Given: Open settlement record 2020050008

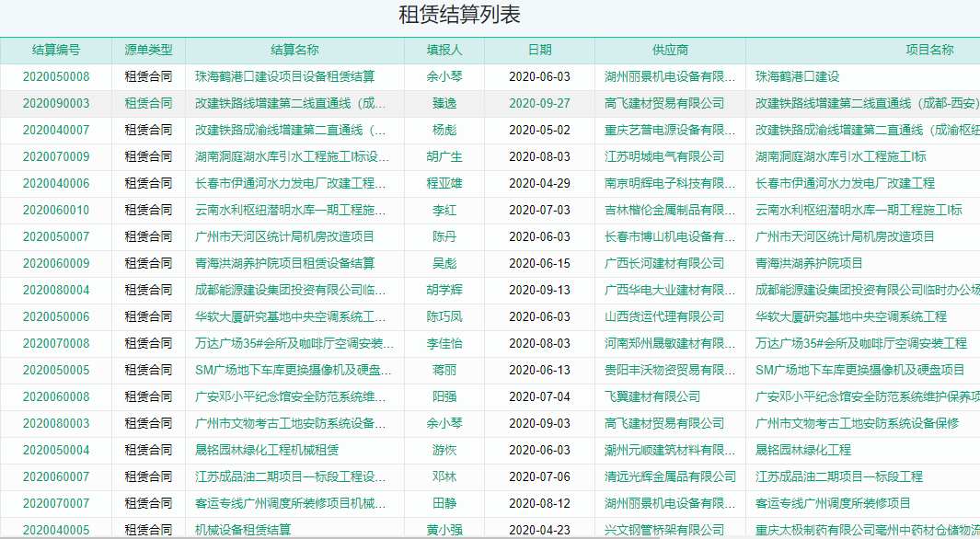Looking at the screenshot, I should coord(56,77).
